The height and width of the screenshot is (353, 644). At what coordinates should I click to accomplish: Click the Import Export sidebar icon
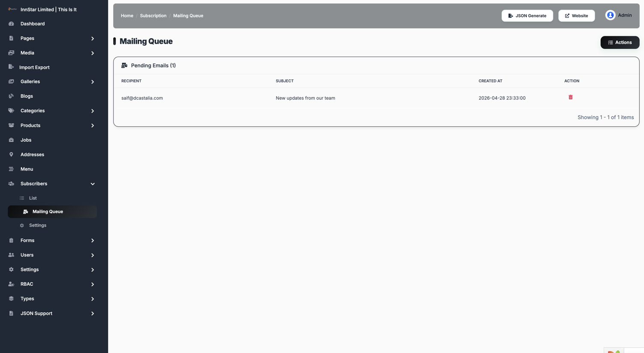[11, 67]
